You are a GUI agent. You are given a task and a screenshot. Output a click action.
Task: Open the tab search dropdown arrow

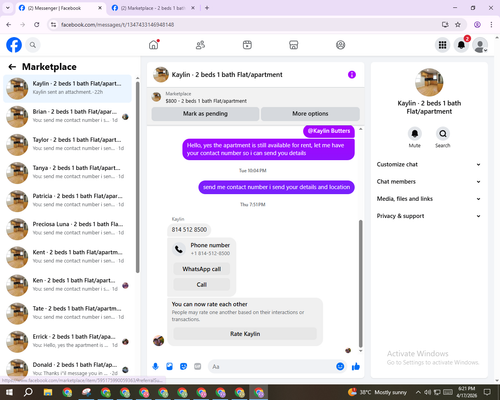point(8,8)
